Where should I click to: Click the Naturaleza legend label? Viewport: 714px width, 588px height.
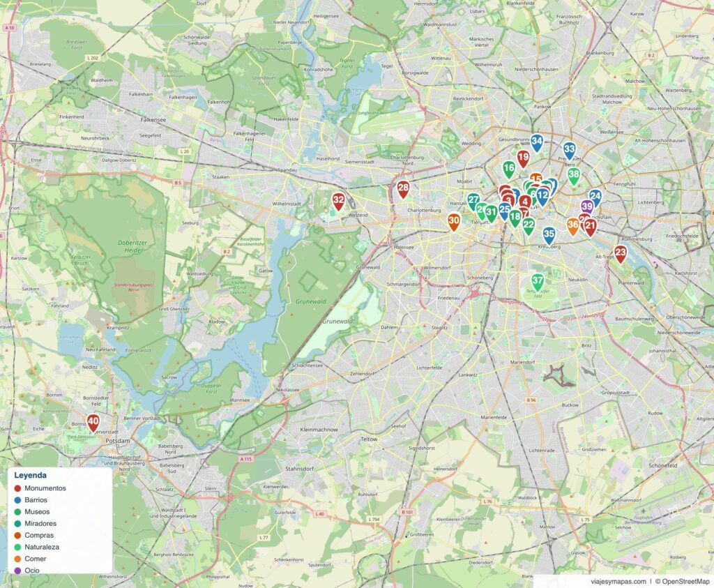[42, 547]
